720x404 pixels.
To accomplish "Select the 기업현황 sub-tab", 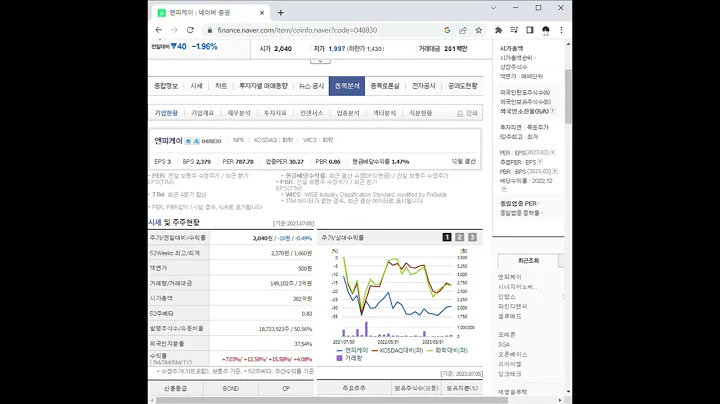I will pos(166,113).
